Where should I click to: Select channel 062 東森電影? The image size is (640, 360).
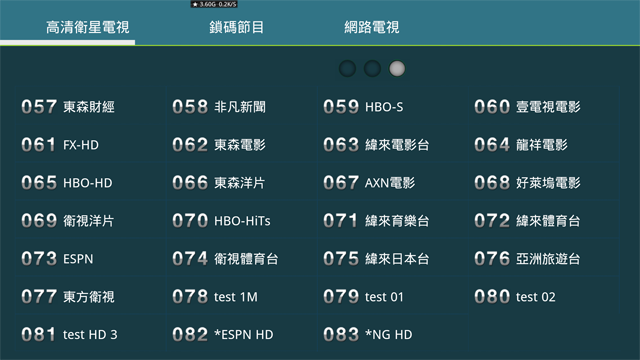242,144
